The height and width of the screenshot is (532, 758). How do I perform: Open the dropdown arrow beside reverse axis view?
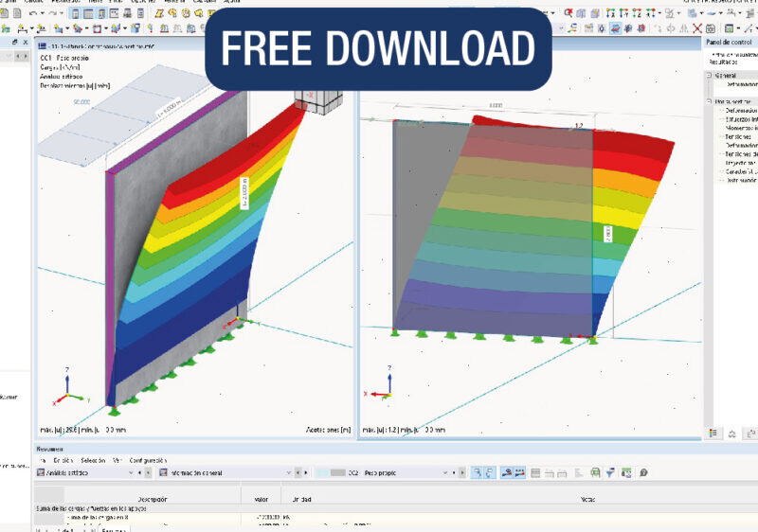tap(659, 13)
